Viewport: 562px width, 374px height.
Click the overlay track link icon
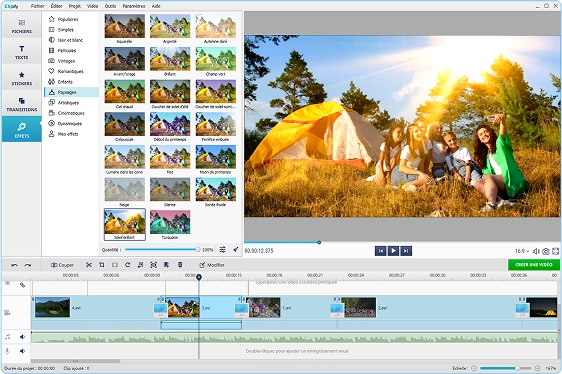pos(22,285)
